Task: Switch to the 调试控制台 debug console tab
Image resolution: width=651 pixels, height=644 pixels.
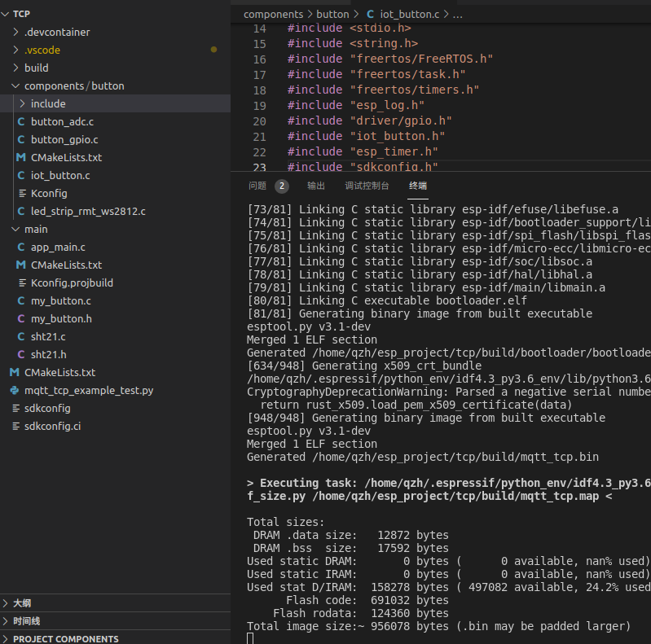Action: (x=367, y=186)
